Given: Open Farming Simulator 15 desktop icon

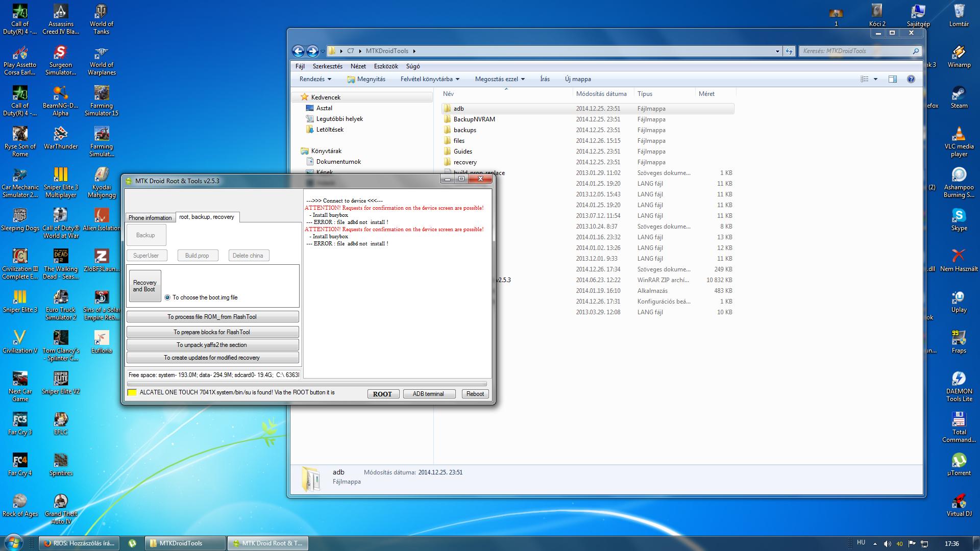Looking at the screenshot, I should (x=102, y=101).
